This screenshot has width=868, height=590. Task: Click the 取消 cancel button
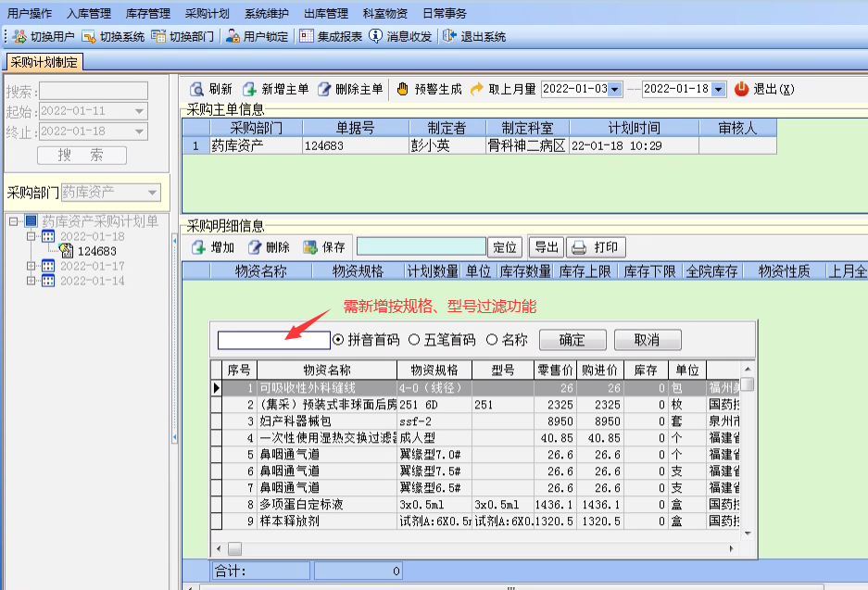pyautogui.click(x=648, y=340)
